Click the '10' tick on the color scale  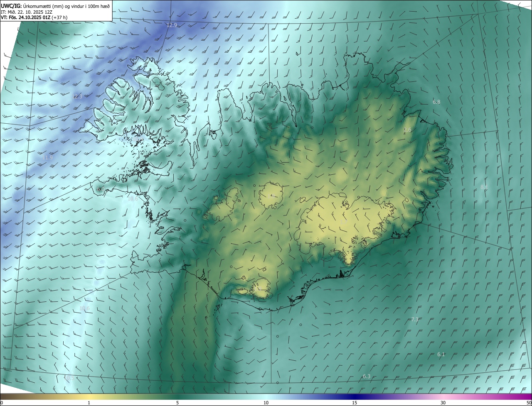pos(266,403)
